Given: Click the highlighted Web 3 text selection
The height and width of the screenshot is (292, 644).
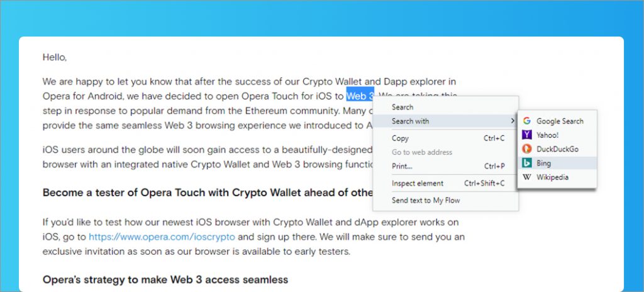Looking at the screenshot, I should tap(360, 96).
